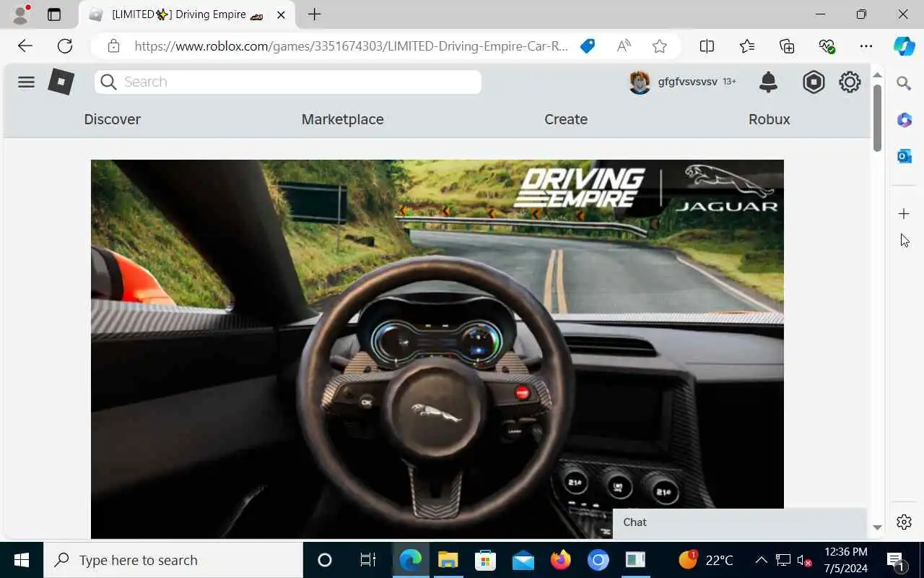Open the clock showing 12:36 PM
924x578 pixels.
point(845,560)
